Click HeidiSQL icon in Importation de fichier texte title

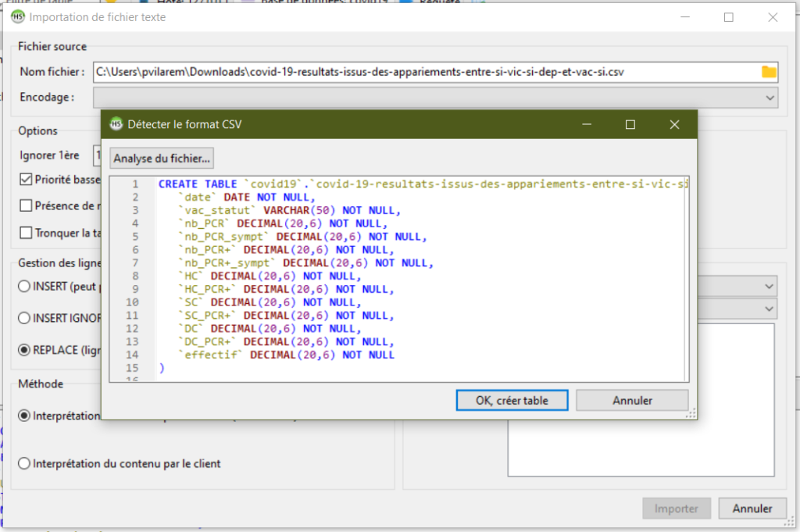click(x=18, y=17)
